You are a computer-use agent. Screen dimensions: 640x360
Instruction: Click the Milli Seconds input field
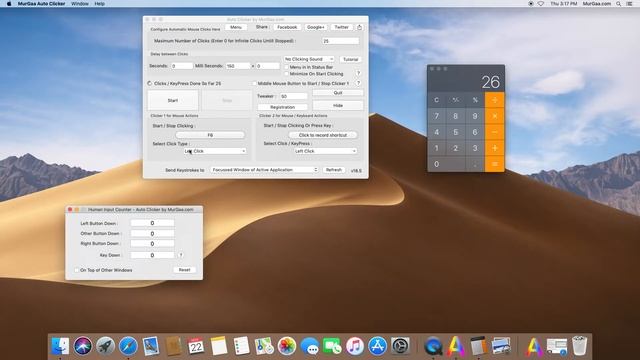[x=238, y=66]
